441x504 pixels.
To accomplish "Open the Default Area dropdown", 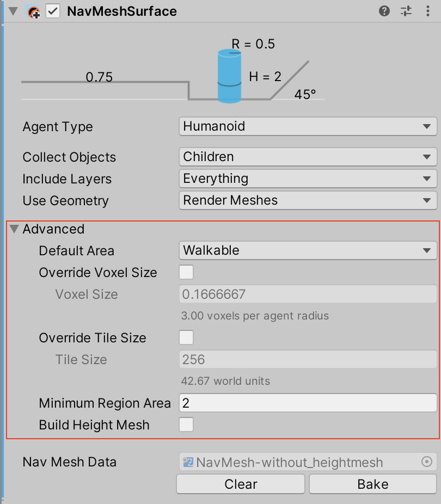I will point(308,251).
